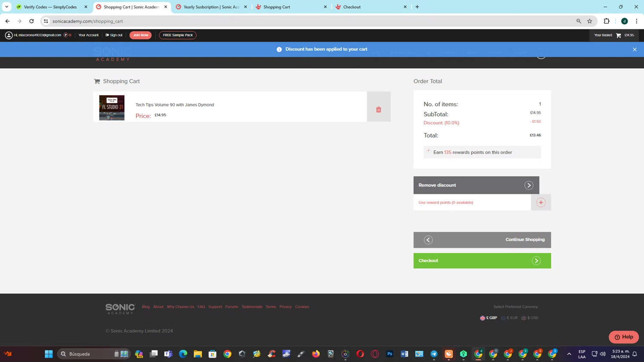644x362 pixels.
Task: Open Microsoft Word from the taskbar
Action: 404,354
